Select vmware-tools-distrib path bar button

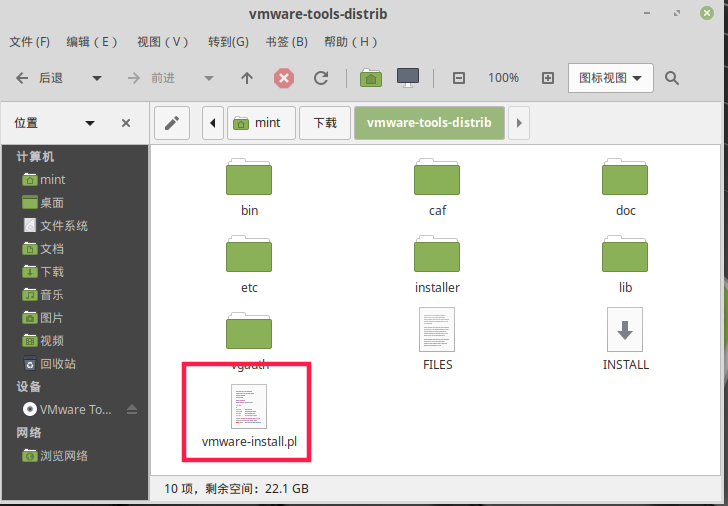(x=429, y=123)
